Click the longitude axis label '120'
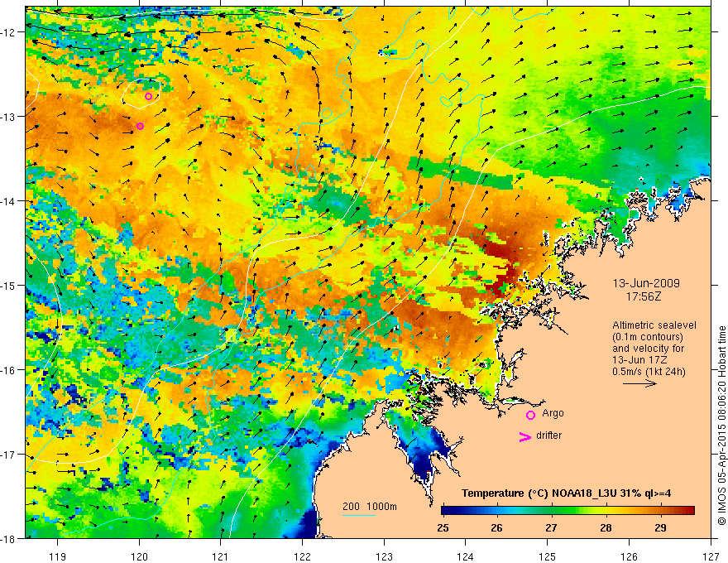This screenshot has width=728, height=563. coord(139,556)
